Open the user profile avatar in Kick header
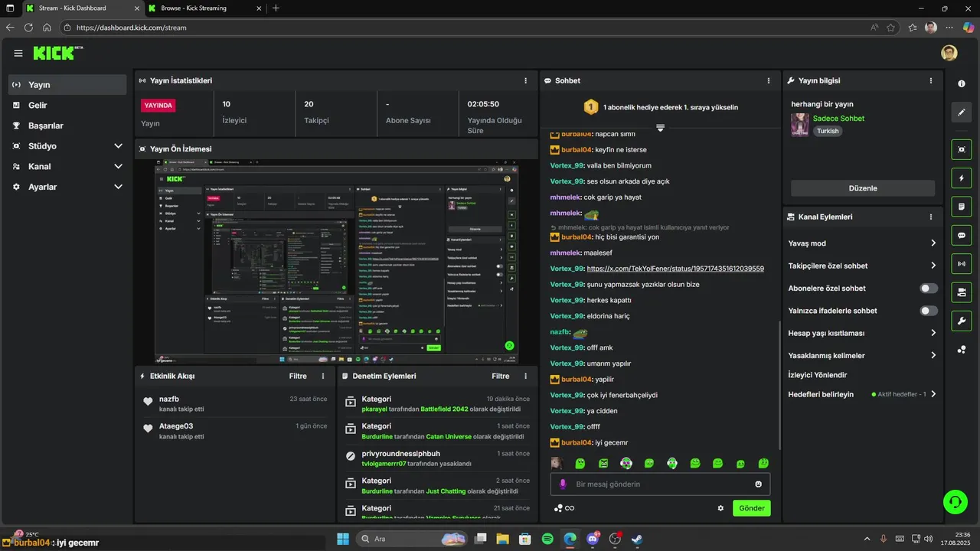This screenshot has width=980, height=551. pos(949,53)
